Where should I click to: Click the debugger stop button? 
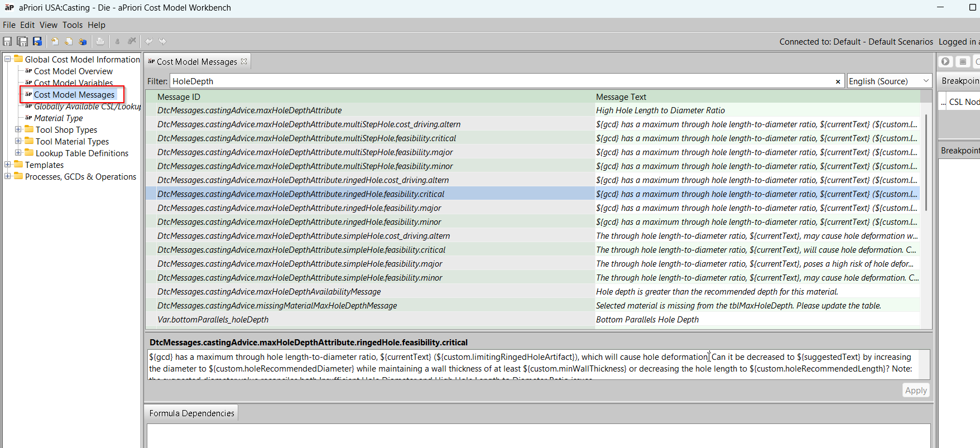tap(963, 61)
